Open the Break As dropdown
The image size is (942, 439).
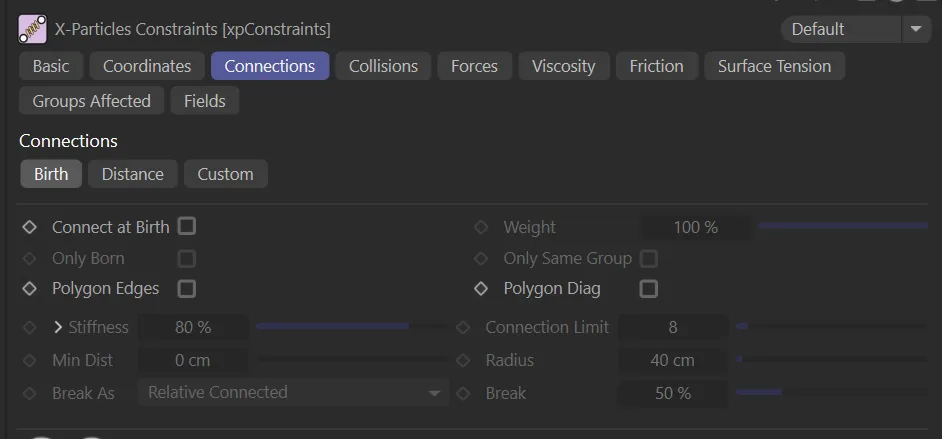coord(293,393)
